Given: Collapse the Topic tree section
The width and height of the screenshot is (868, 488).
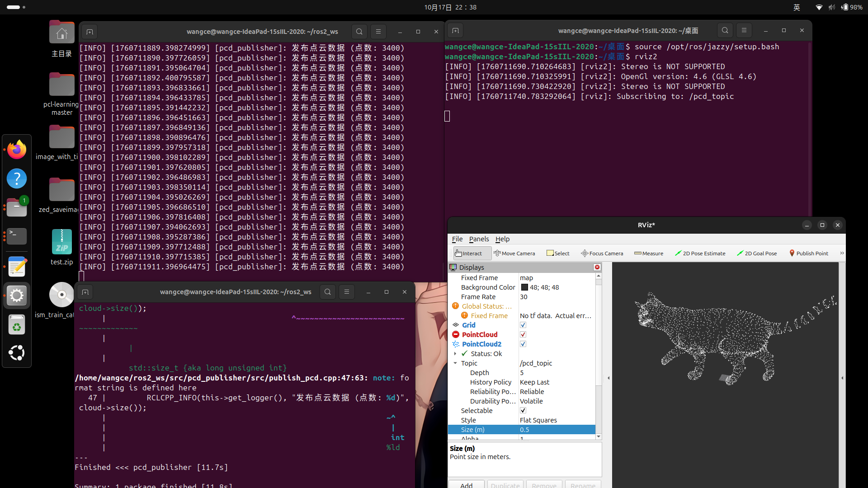Looking at the screenshot, I should point(455,363).
